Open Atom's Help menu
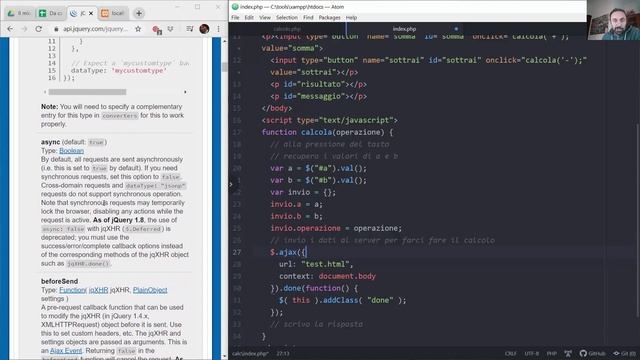640x360 pixels. coord(351,18)
